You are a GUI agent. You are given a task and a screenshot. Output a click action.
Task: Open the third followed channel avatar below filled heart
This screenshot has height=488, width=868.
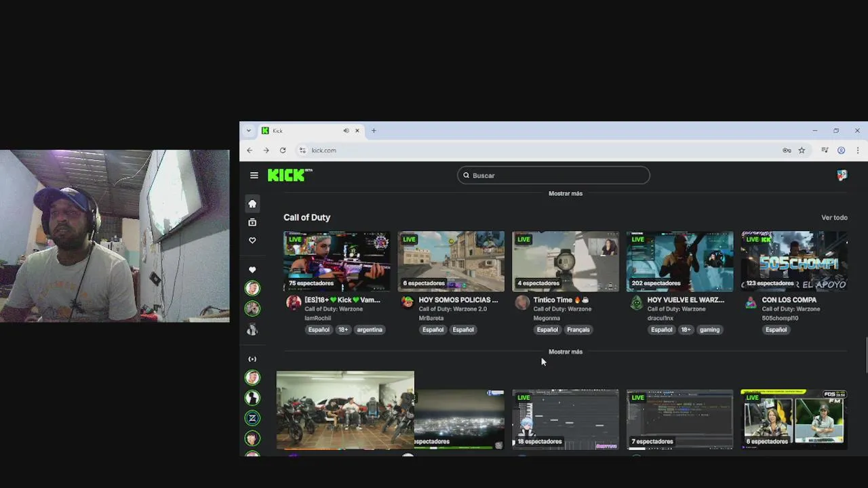click(x=252, y=329)
